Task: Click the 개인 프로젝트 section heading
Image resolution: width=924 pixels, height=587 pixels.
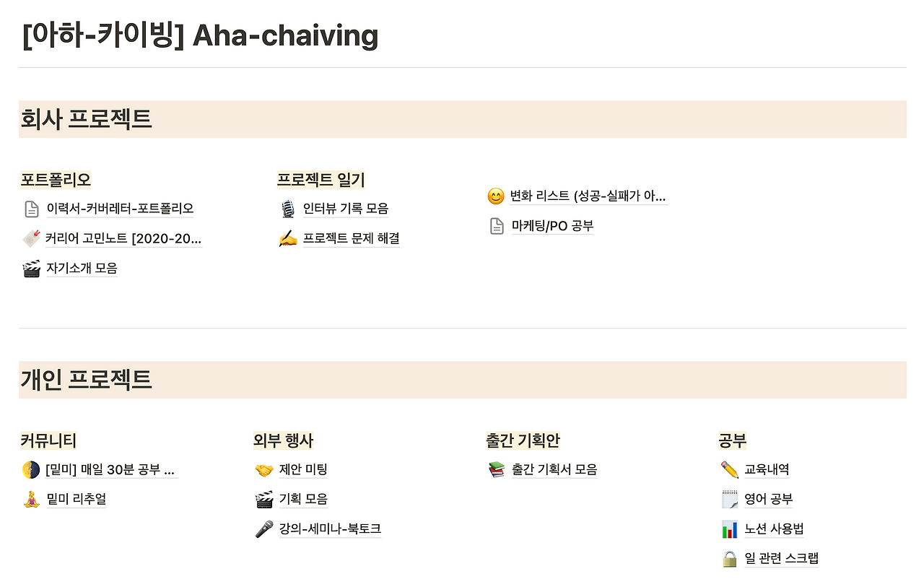Action: (x=86, y=380)
